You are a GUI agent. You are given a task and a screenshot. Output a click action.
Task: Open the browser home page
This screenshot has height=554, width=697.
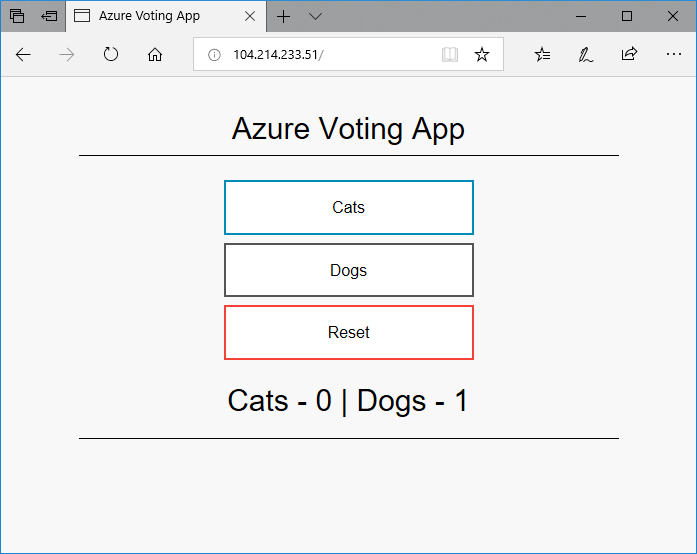pyautogui.click(x=155, y=55)
